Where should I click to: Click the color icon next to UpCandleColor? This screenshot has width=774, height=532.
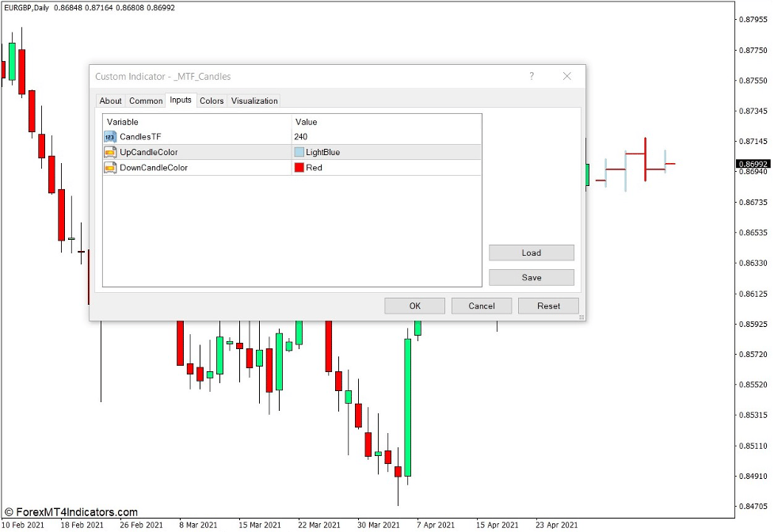110,152
